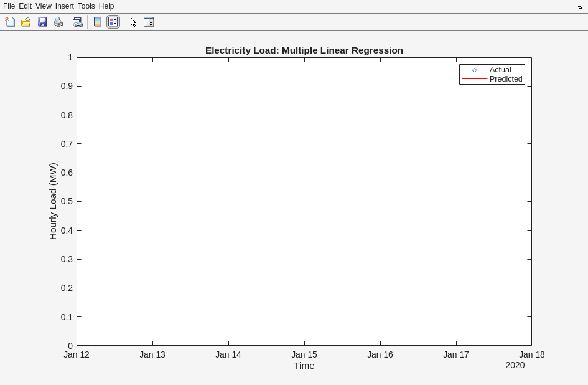Toggle the Insert Legend toolbar button off

(x=113, y=22)
